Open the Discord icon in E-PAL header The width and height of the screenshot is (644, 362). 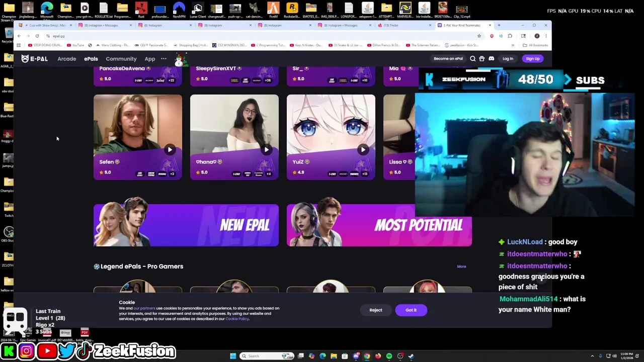tap(492, 59)
